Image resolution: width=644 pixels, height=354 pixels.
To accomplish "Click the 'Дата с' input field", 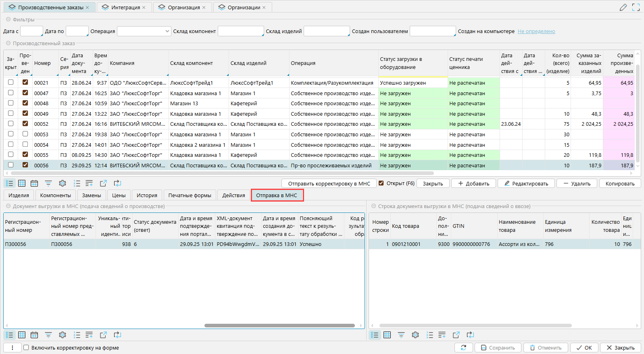I will [31, 31].
